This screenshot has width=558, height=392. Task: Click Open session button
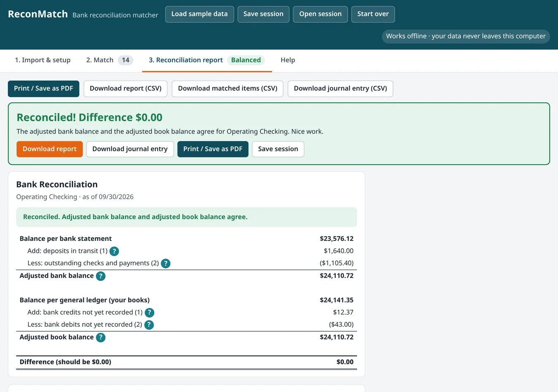tap(320, 14)
